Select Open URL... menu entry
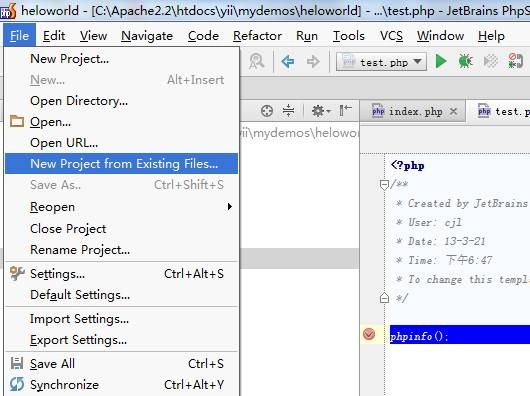Viewport: 530px width, 396px height. (121, 143)
